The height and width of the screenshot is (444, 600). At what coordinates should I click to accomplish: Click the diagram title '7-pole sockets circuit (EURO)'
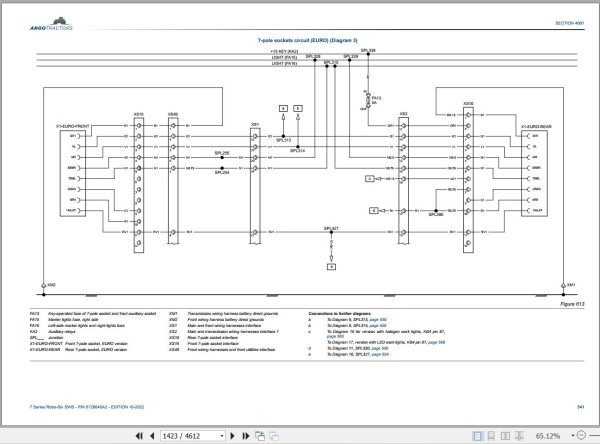(307, 40)
